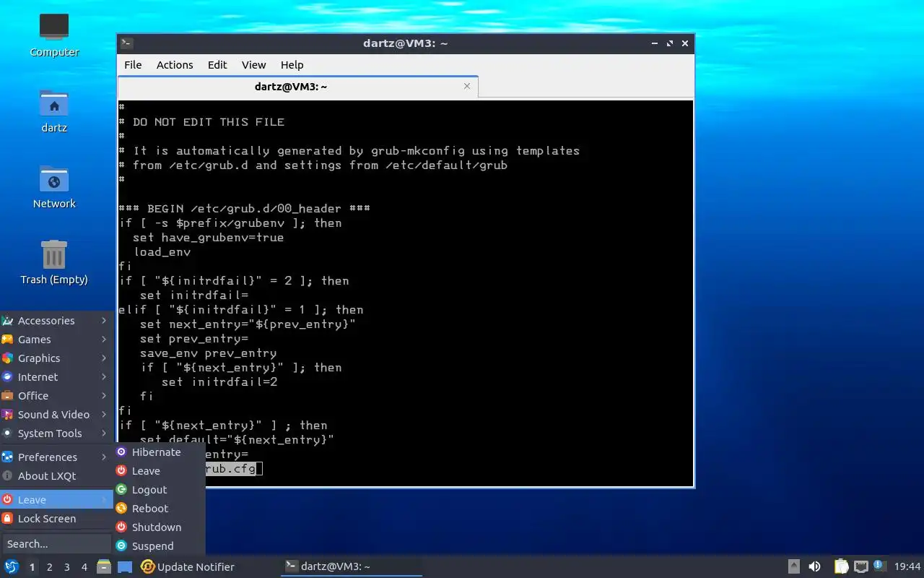The height and width of the screenshot is (578, 924).
Task: Click the 'load_env' terminal line
Action: [162, 252]
